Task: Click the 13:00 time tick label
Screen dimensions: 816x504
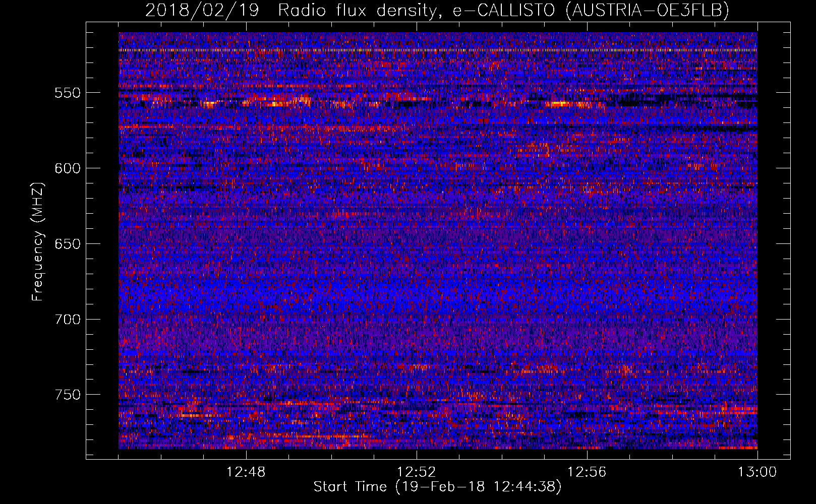Action: [x=757, y=472]
